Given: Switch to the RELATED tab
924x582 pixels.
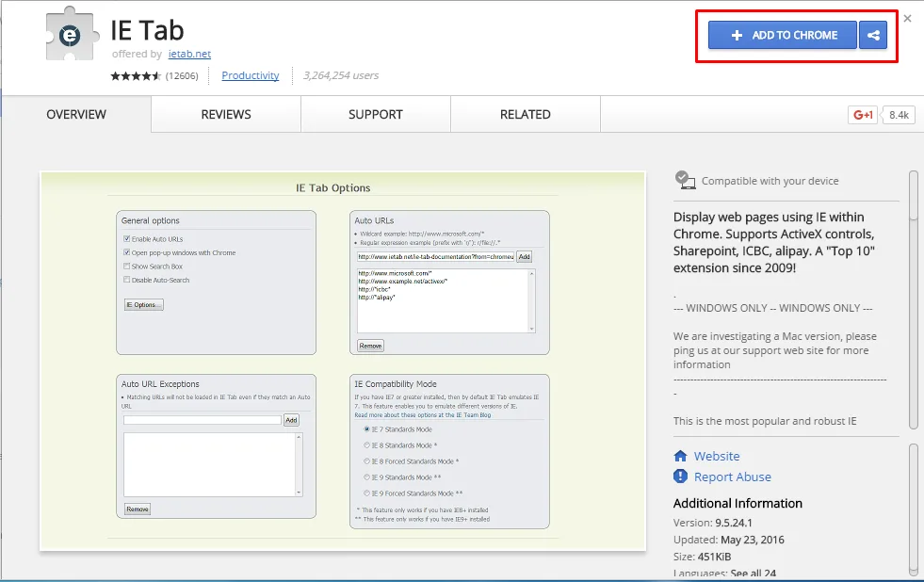Looking at the screenshot, I should click(x=525, y=114).
